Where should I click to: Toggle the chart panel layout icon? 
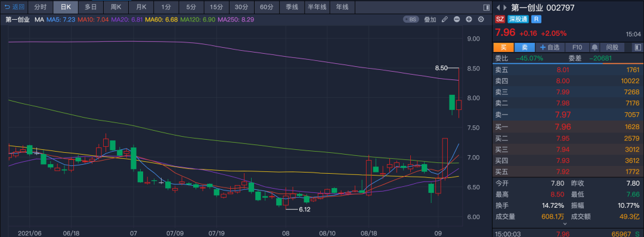pyautogui.click(x=487, y=7)
